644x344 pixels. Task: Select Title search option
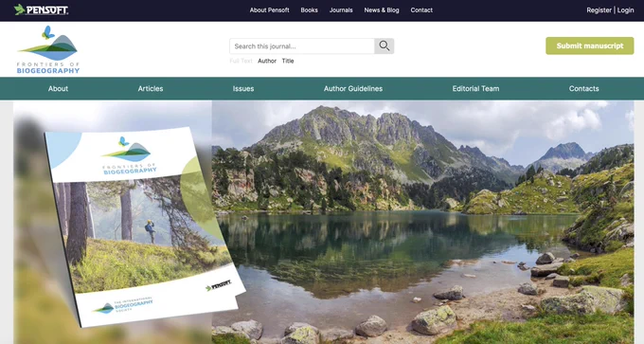click(288, 61)
